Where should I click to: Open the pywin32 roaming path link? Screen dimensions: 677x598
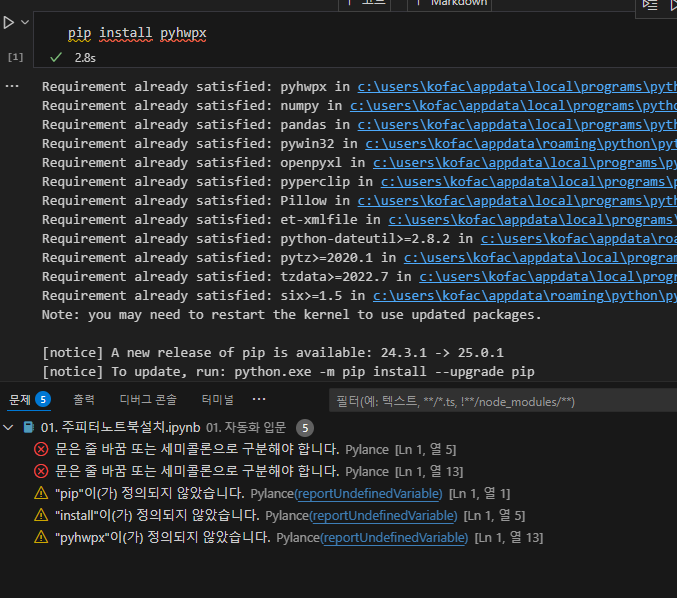[521, 144]
